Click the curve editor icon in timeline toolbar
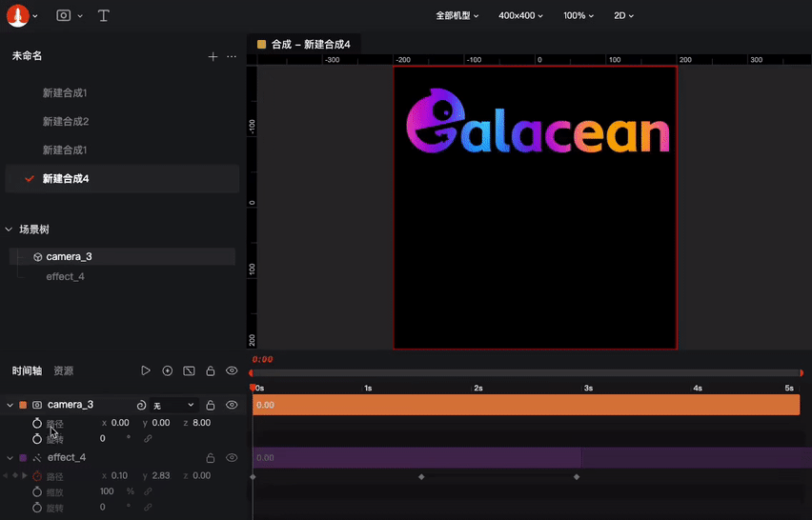The image size is (812, 520). tap(189, 370)
